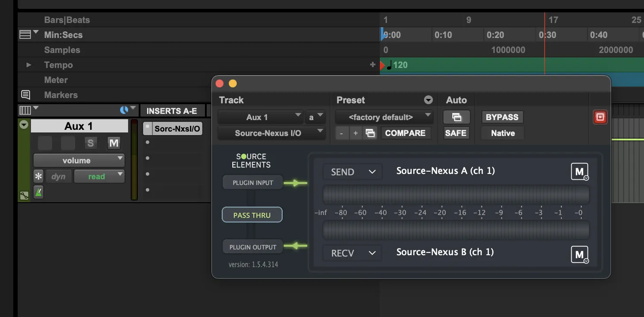Select the Samples ruler label

(62, 50)
